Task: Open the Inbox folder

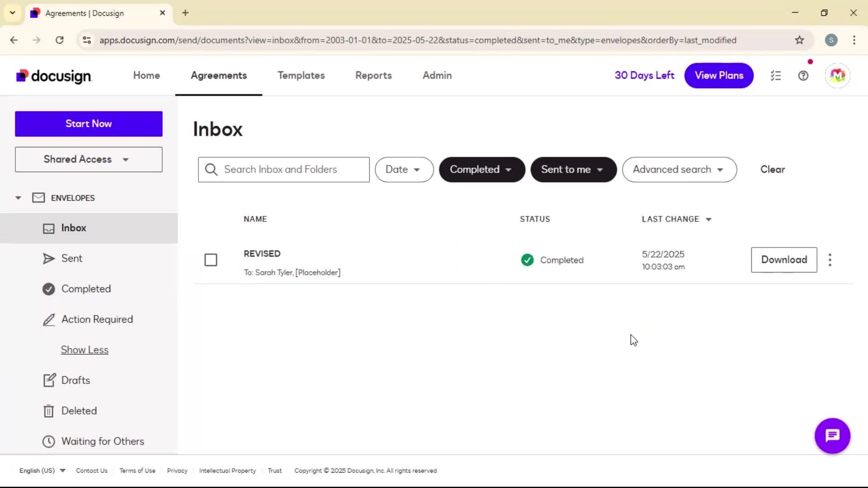Action: (x=89, y=228)
